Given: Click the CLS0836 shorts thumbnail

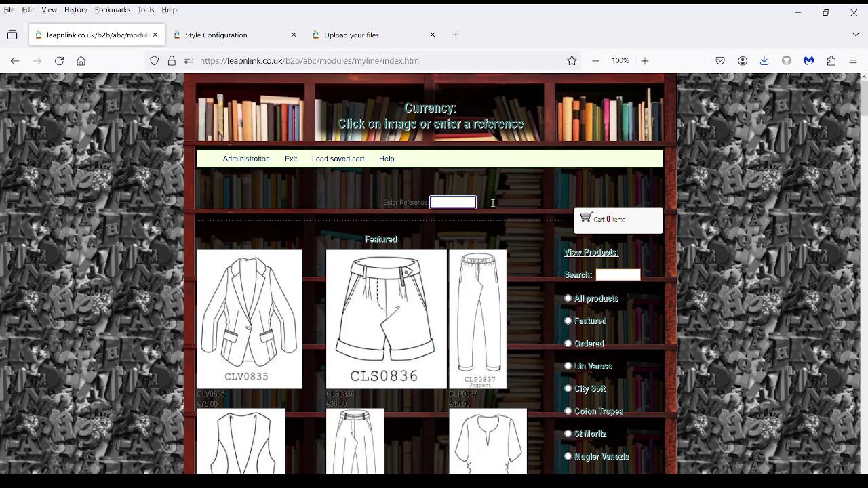Looking at the screenshot, I should [386, 319].
